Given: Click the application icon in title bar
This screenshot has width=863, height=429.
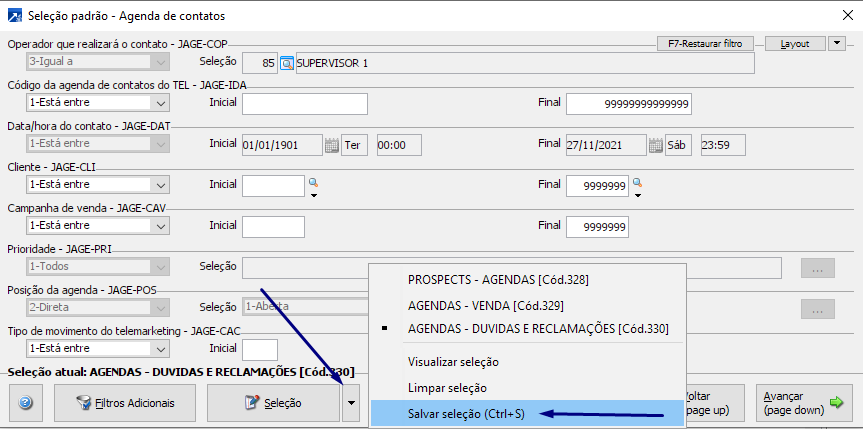Looking at the screenshot, I should tap(15, 15).
